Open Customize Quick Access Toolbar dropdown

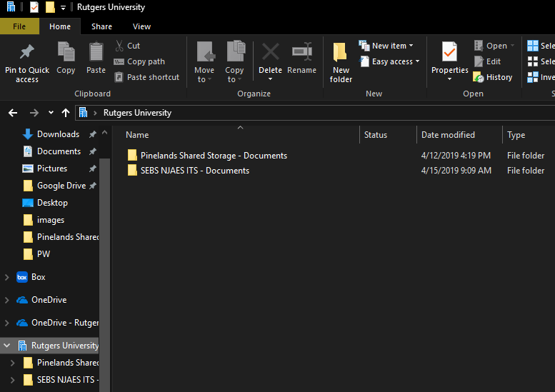pos(63,7)
